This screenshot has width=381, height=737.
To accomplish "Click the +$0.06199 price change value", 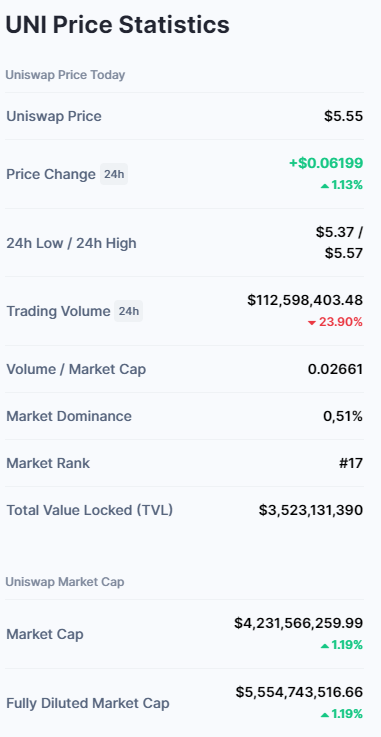I will (326, 163).
